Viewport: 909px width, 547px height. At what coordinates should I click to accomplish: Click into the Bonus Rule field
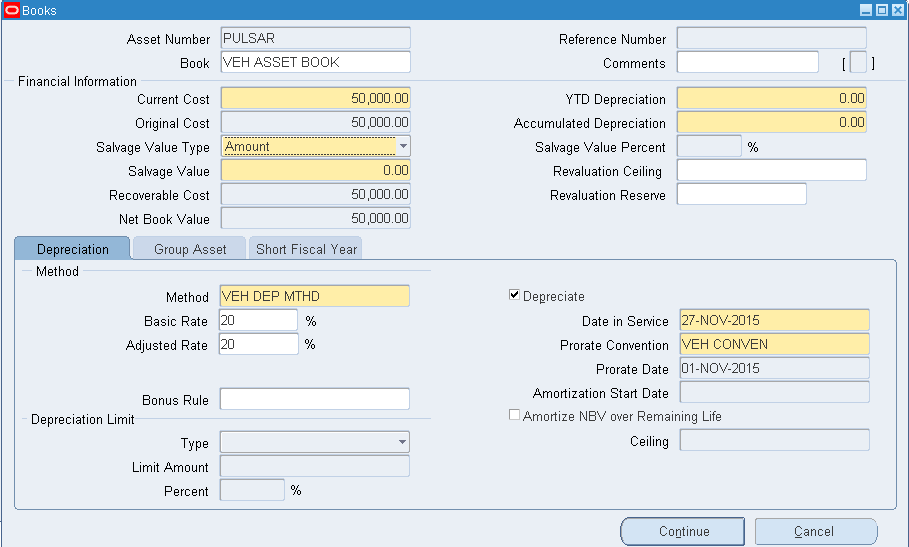pos(314,400)
